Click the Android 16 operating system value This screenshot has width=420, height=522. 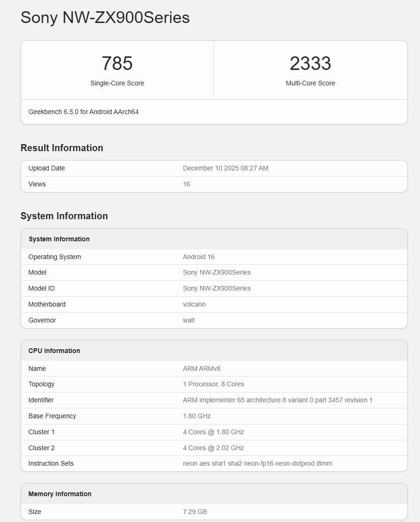click(199, 257)
